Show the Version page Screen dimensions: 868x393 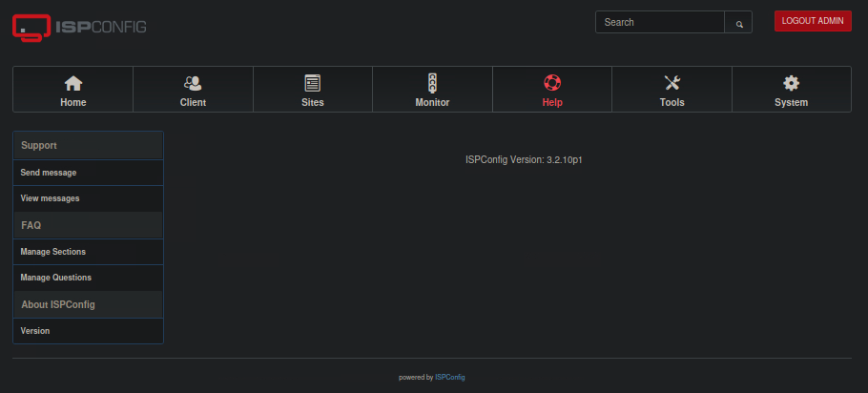coord(35,331)
